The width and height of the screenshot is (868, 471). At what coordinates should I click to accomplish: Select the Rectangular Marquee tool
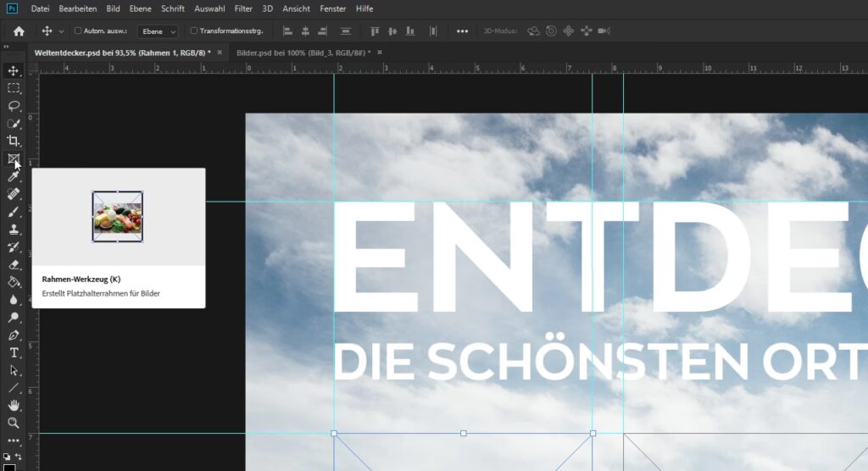click(14, 88)
